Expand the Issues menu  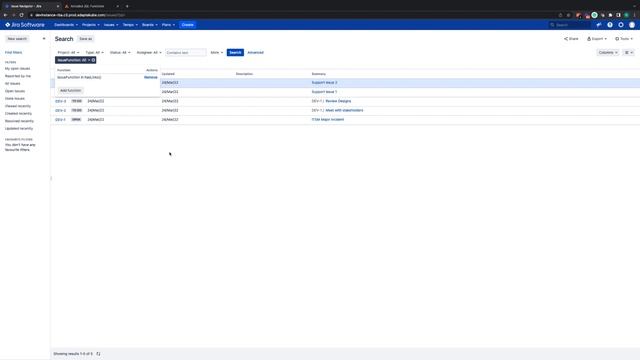111,25
